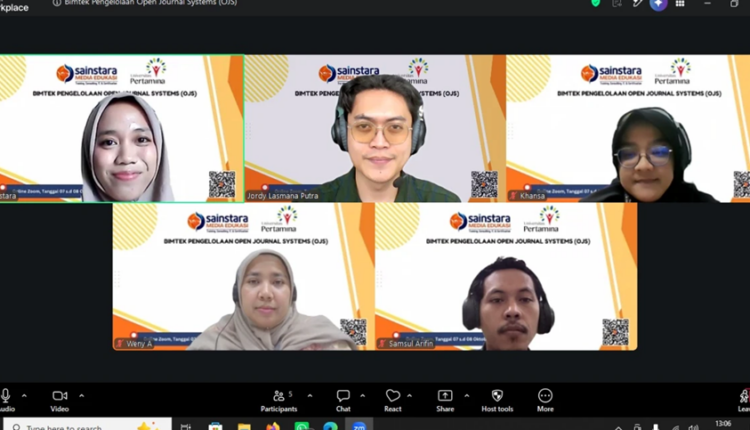
Task: Select Samsul Arifin's video tile
Action: [506, 276]
